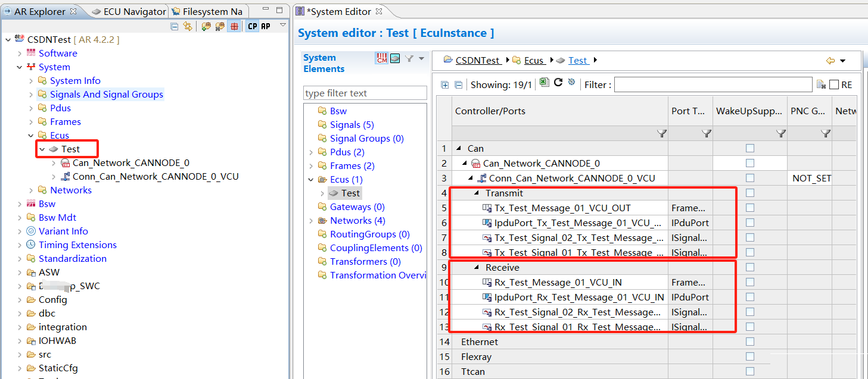
Task: Check WakeUpSupport box in Ethernet row
Action: [x=750, y=342]
